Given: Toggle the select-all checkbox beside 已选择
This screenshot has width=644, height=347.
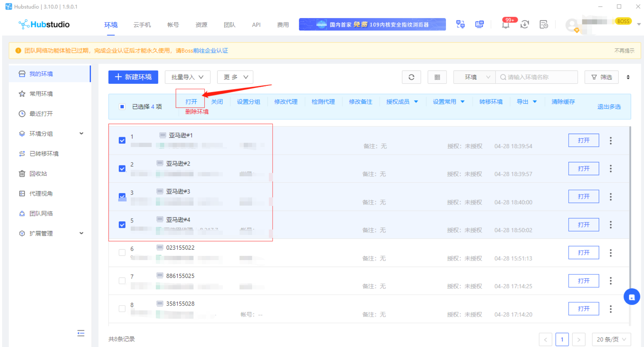Looking at the screenshot, I should click(122, 106).
